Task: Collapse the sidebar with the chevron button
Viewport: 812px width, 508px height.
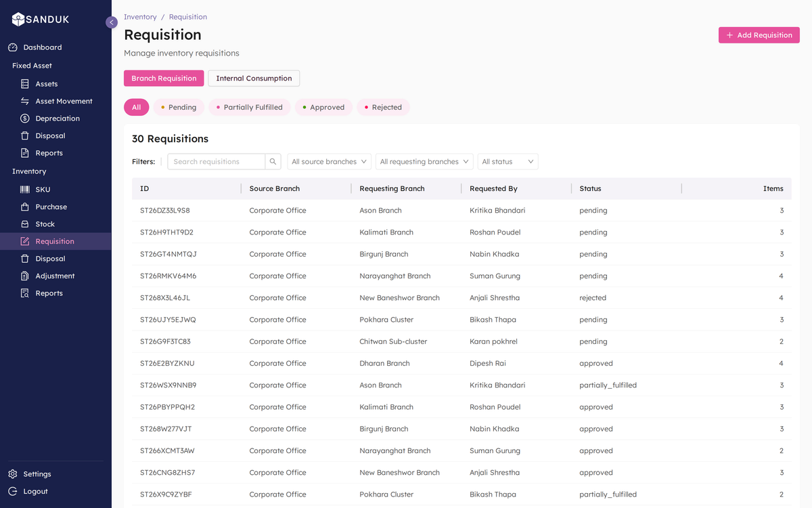Action: pos(112,22)
